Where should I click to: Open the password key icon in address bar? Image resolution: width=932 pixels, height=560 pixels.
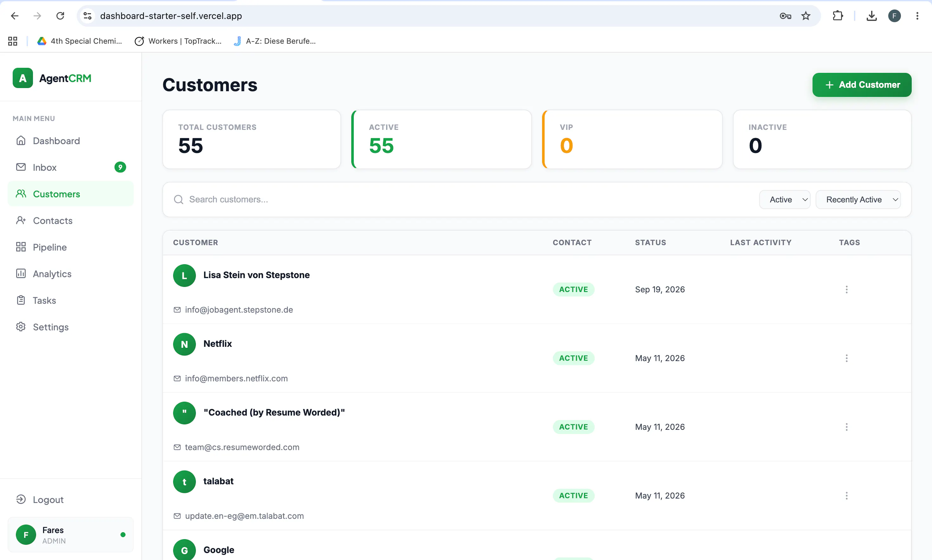[x=785, y=16]
